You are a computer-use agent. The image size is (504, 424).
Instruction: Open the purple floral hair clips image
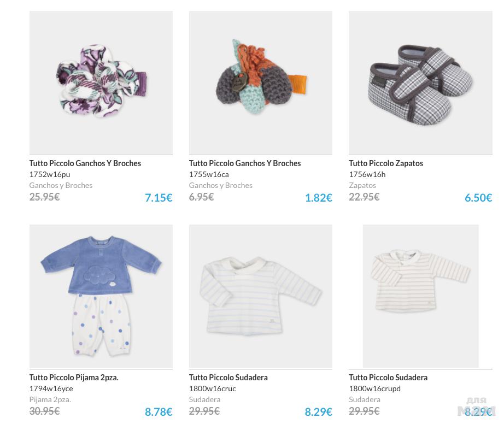tap(101, 82)
